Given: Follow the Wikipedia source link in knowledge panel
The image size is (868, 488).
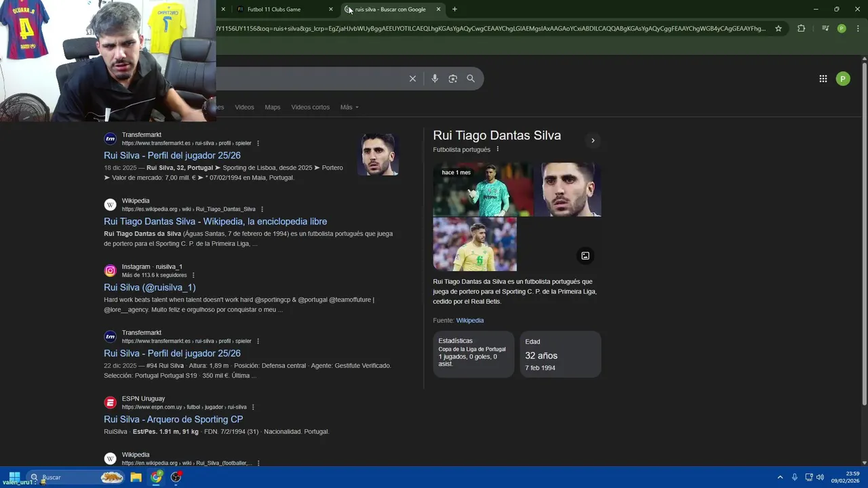Looking at the screenshot, I should coord(470,320).
